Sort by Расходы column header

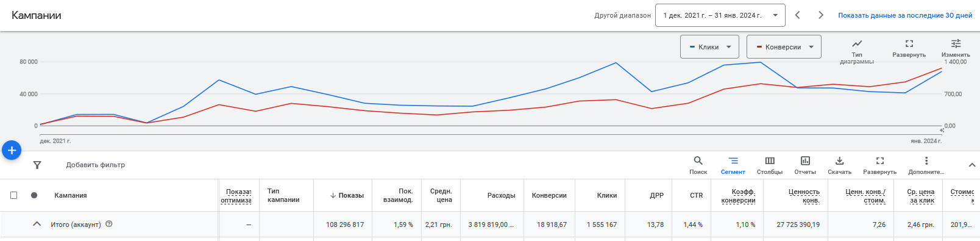501,195
